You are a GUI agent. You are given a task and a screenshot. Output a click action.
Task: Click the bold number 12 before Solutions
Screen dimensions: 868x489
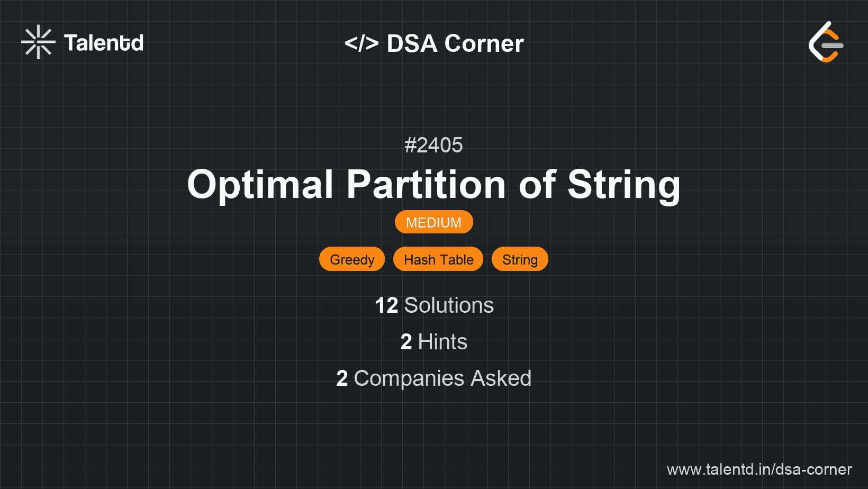click(386, 305)
